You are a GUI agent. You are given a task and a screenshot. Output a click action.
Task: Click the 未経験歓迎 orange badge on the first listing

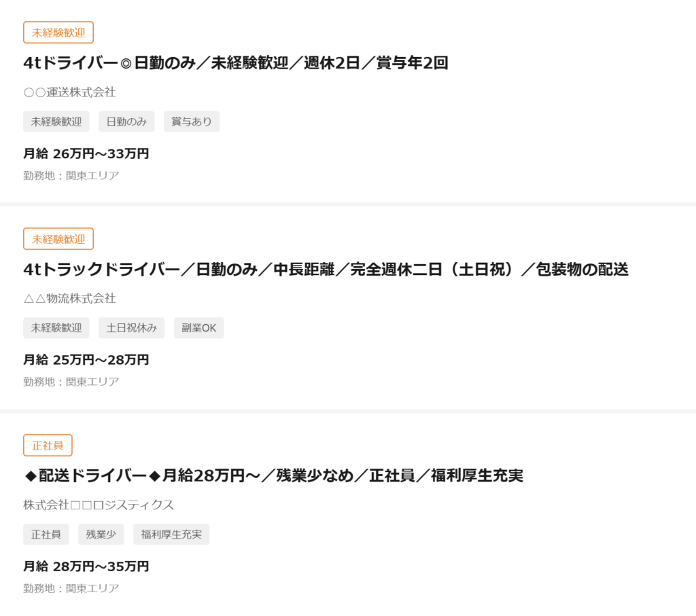58,32
